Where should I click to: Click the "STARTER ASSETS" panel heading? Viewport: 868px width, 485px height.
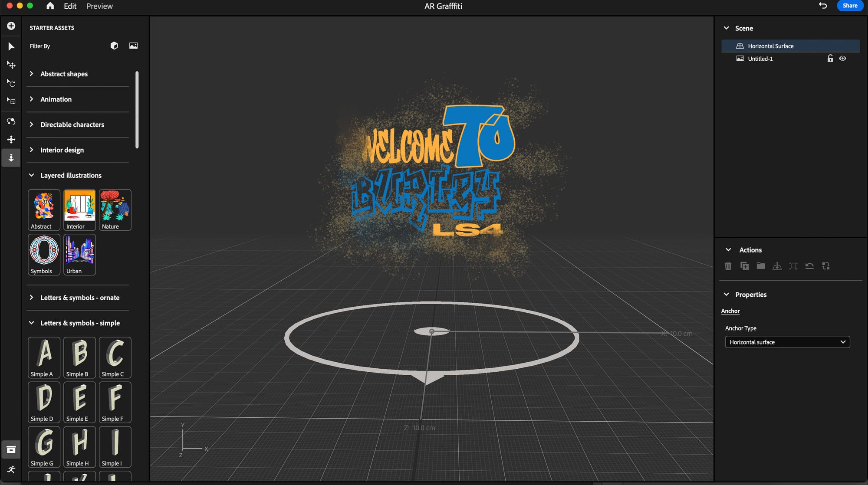click(x=52, y=28)
